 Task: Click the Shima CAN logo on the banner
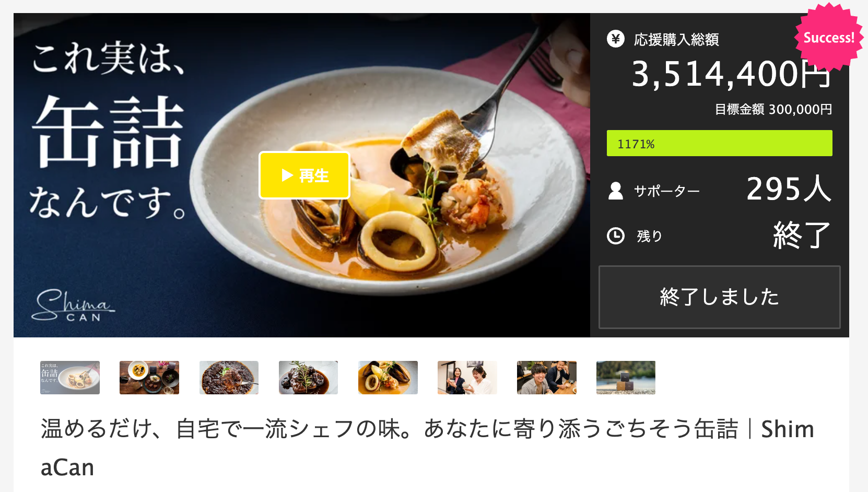(73, 305)
